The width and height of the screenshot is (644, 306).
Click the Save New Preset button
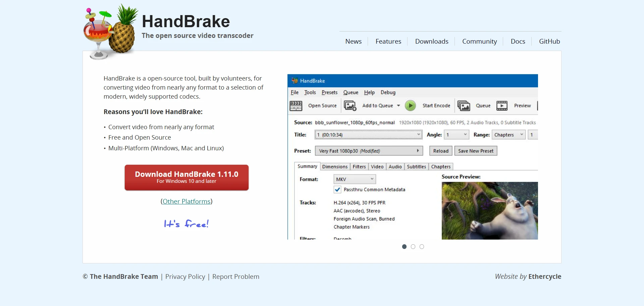pos(476,151)
